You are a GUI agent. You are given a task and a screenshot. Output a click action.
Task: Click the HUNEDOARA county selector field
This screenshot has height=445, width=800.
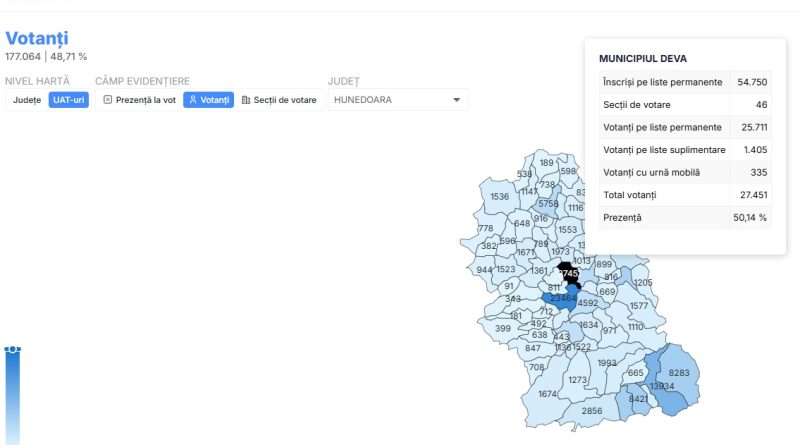390,100
